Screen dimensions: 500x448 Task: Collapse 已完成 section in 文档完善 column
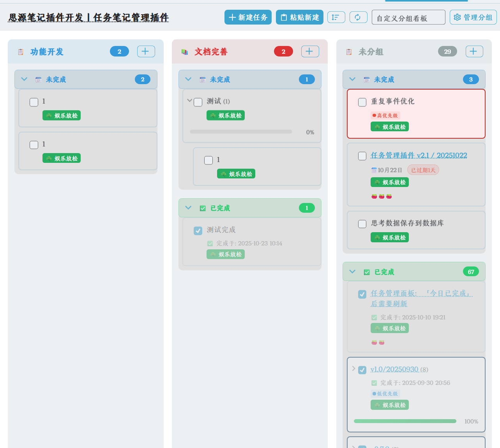tap(188, 208)
